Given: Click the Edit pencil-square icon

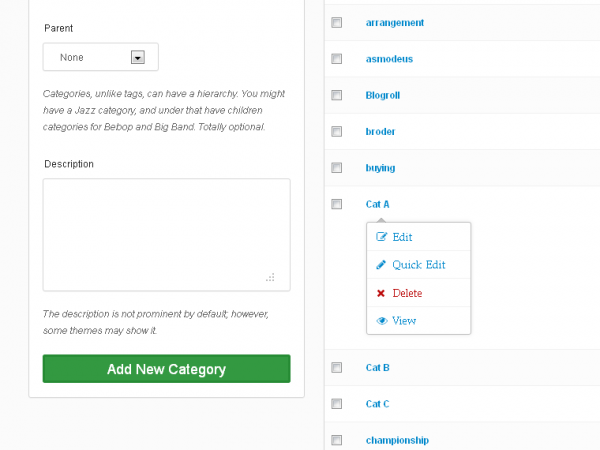Looking at the screenshot, I should 381,237.
